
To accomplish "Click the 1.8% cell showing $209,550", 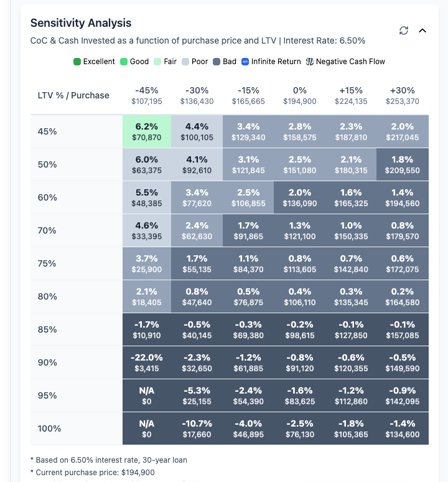I will 401,164.
